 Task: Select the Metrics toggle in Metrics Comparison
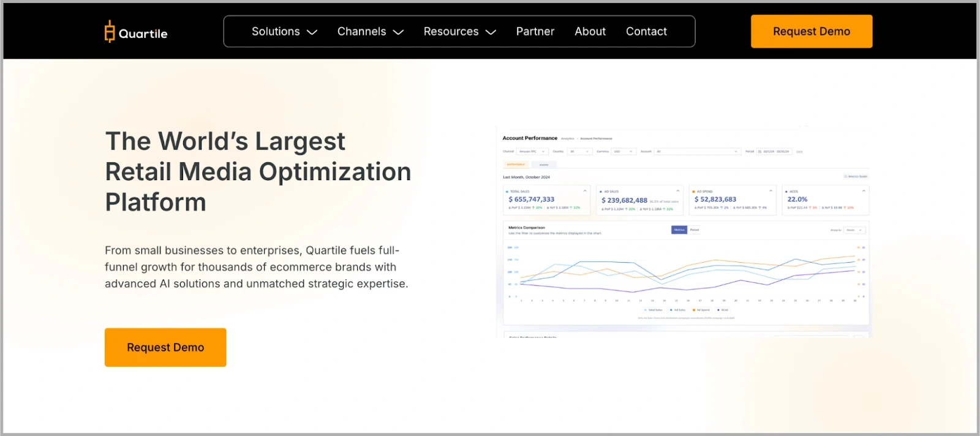(x=679, y=230)
